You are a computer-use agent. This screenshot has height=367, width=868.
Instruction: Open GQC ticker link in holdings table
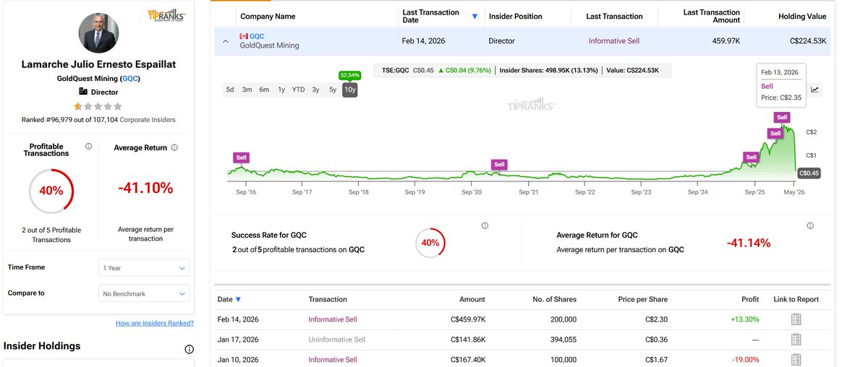pyautogui.click(x=258, y=35)
